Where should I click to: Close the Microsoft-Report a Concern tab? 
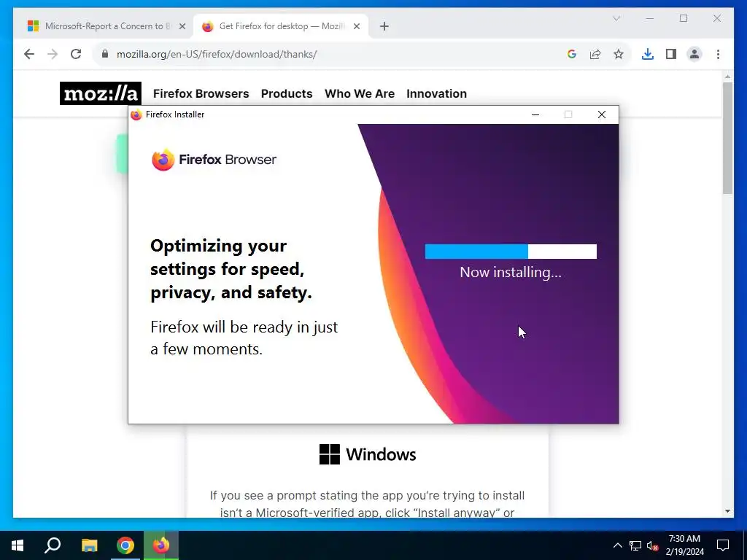[x=182, y=26]
